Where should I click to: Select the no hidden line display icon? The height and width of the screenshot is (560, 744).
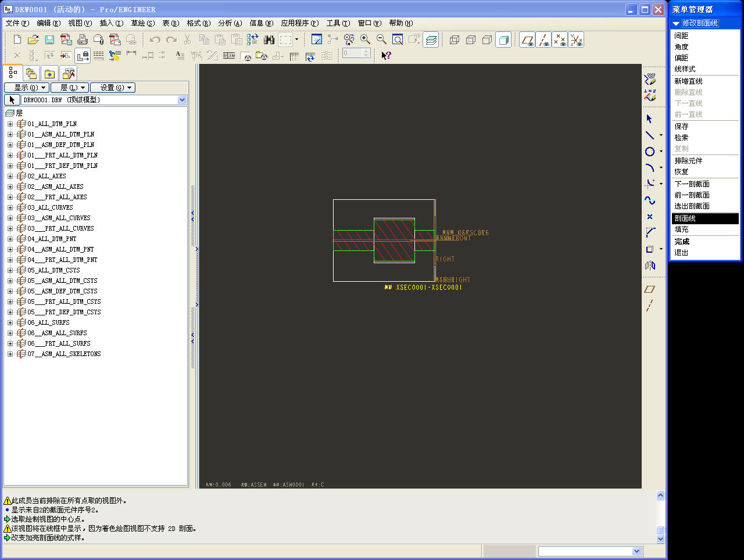point(487,40)
